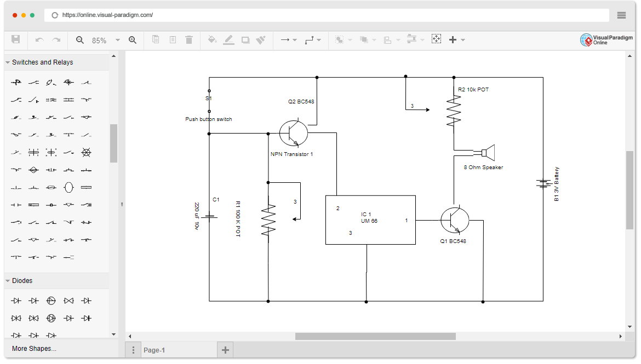Click the Zoom Out magnifier icon
Screen dimensions: 641x364
point(79,39)
